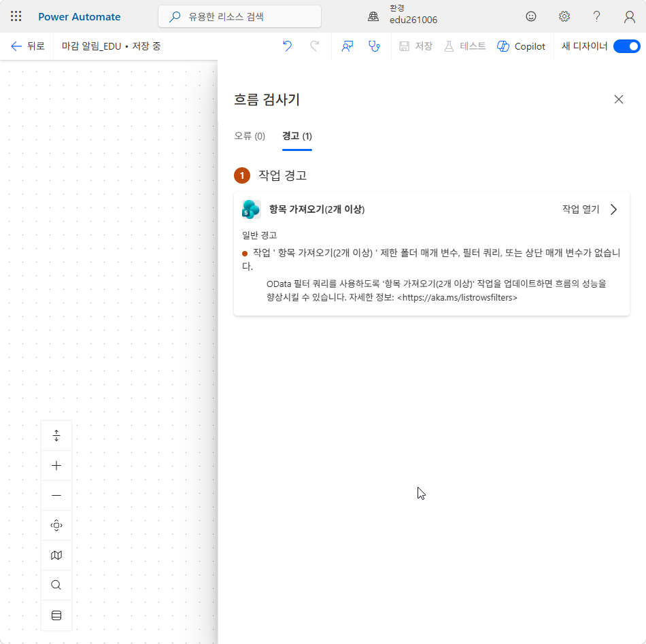Click the 항목 가져오기(2개 이상) action title
Image resolution: width=646 pixels, height=644 pixels.
click(317, 209)
